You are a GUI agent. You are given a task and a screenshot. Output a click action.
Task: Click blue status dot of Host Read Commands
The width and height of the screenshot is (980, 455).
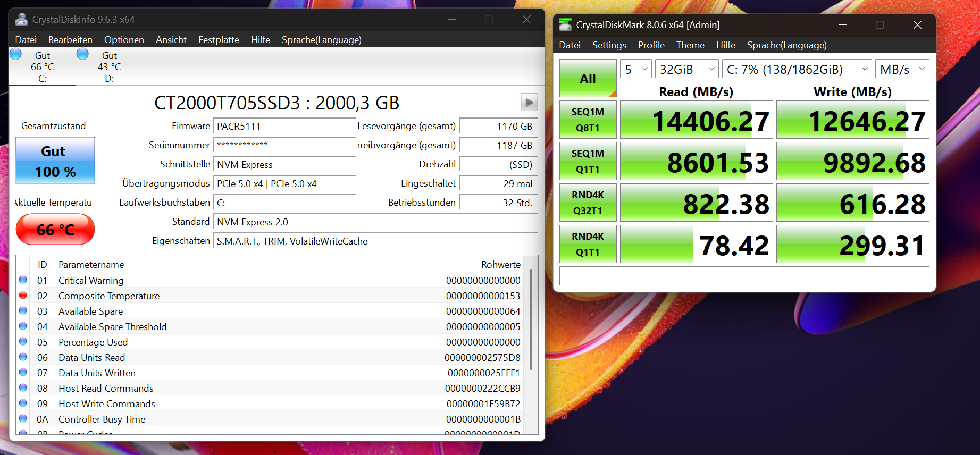click(x=23, y=387)
